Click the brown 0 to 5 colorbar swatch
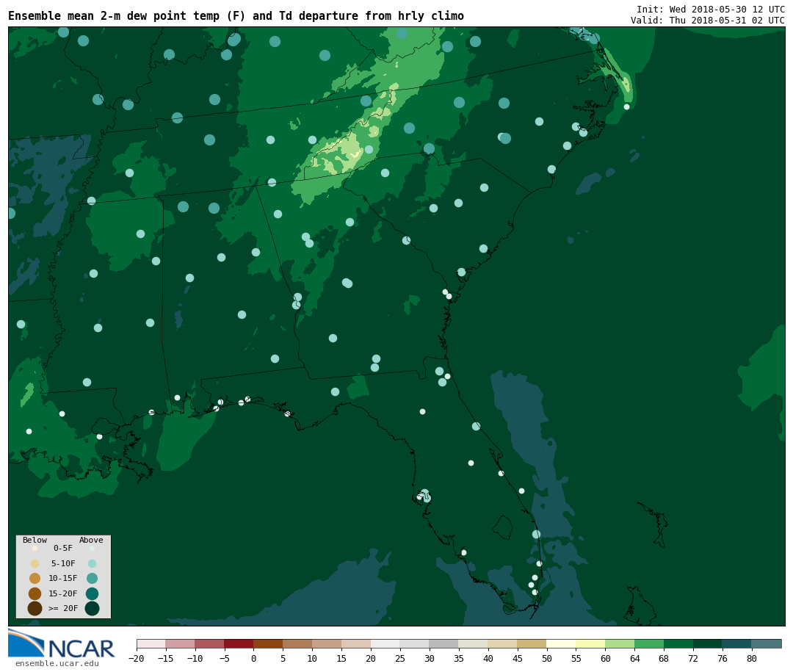 [x=268, y=644]
